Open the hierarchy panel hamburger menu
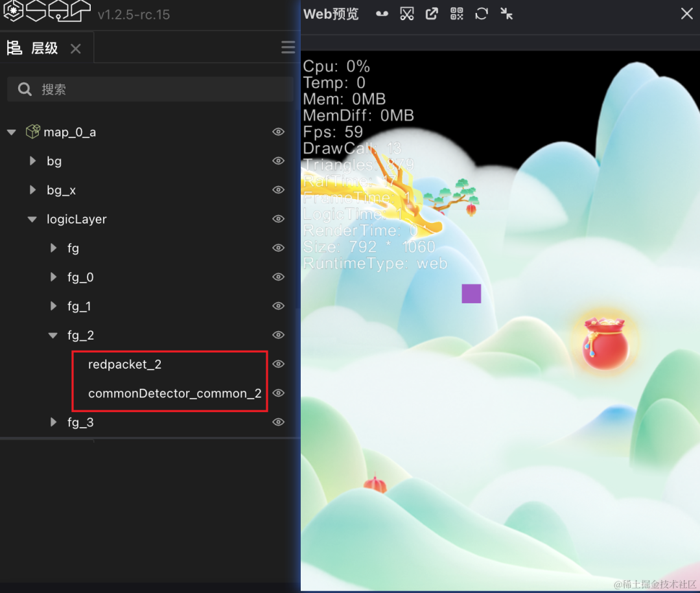The height and width of the screenshot is (593, 700). (x=288, y=47)
